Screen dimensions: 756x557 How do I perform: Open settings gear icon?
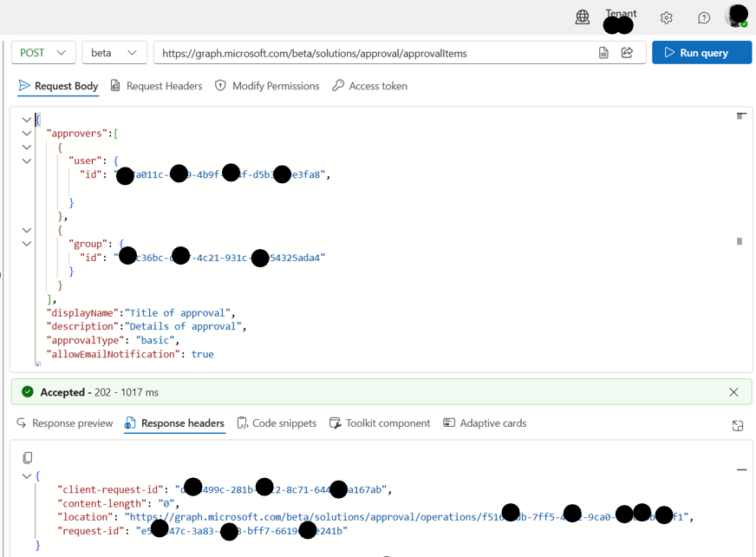pos(667,18)
